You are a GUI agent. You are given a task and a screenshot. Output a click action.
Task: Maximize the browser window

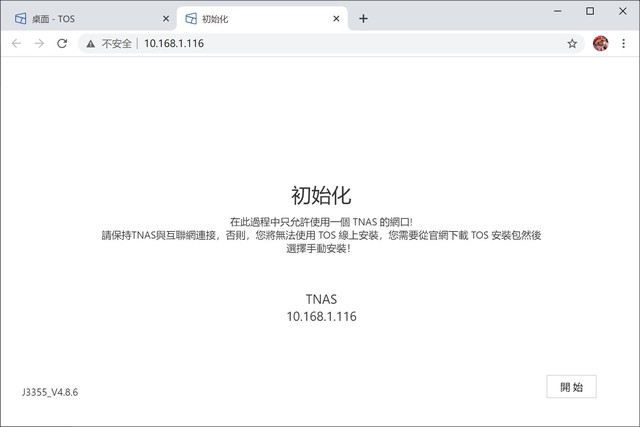pyautogui.click(x=590, y=11)
